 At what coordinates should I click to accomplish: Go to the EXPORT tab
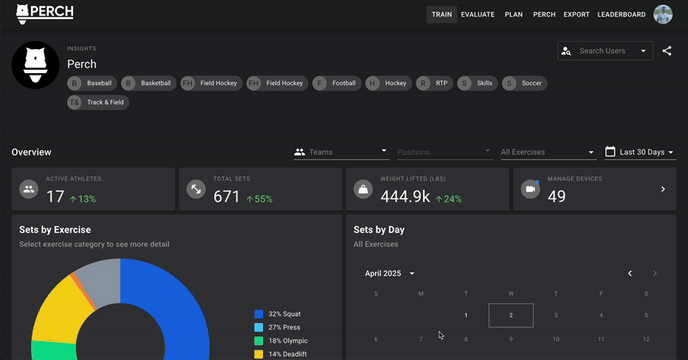tap(576, 14)
